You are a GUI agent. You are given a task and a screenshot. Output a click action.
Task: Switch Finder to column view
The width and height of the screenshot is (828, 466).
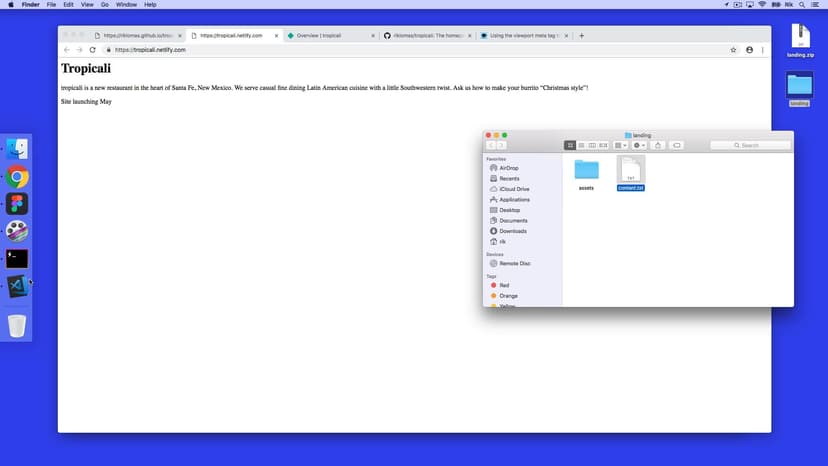(x=592, y=145)
